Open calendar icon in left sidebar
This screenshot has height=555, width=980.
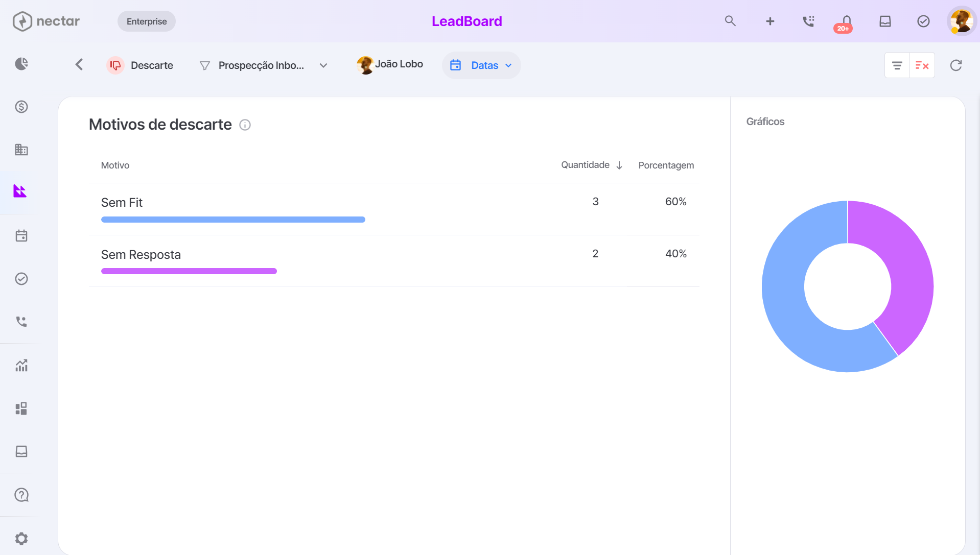[21, 236]
